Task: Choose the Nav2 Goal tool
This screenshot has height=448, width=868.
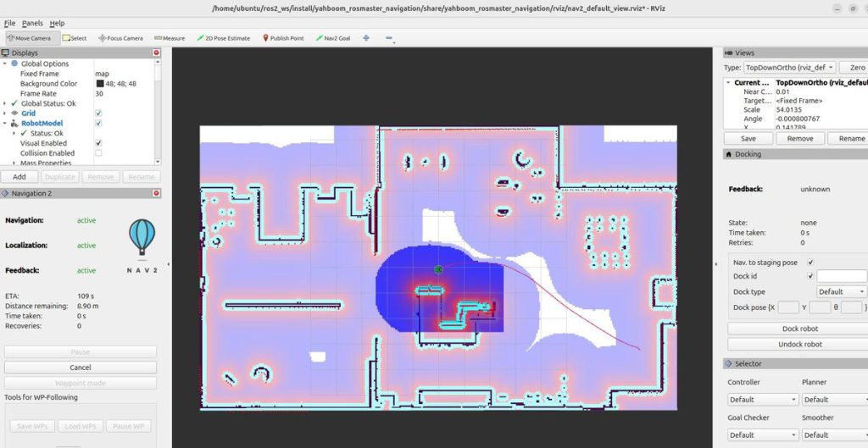Action: point(334,38)
